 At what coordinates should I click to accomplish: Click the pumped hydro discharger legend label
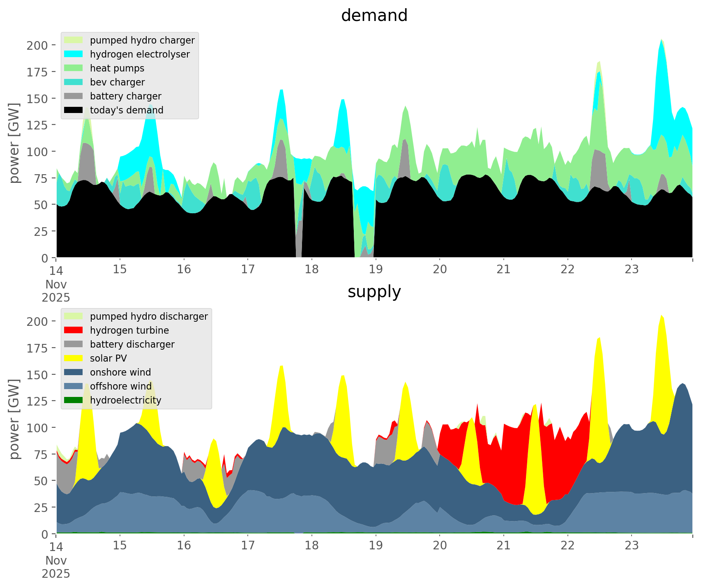click(149, 316)
